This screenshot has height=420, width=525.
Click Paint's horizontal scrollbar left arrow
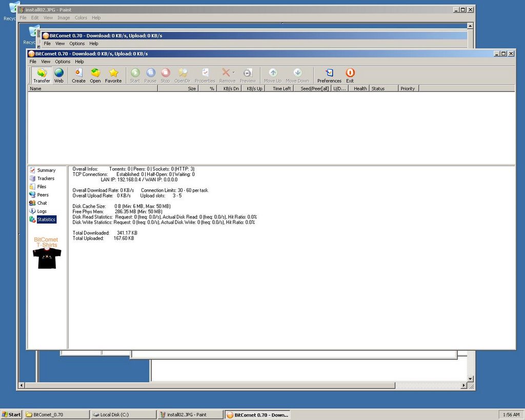pyautogui.click(x=22, y=386)
